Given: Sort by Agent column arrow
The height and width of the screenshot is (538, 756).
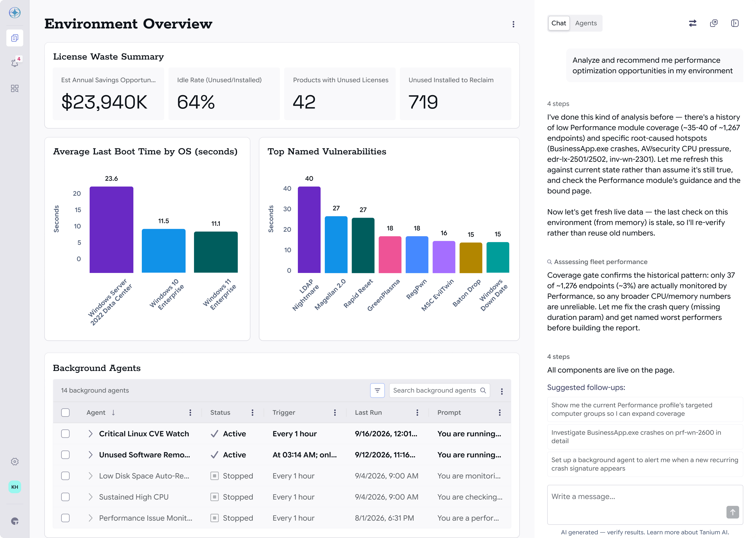Looking at the screenshot, I should click(x=113, y=412).
